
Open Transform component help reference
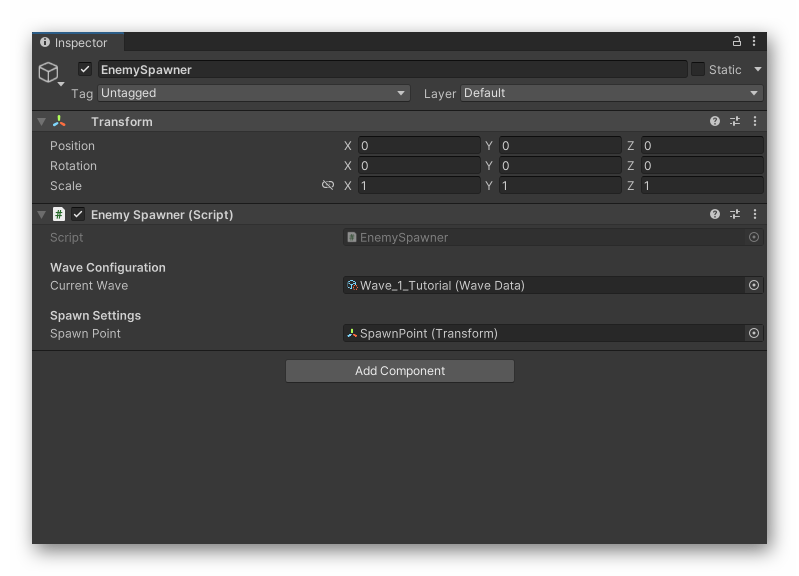(x=715, y=121)
